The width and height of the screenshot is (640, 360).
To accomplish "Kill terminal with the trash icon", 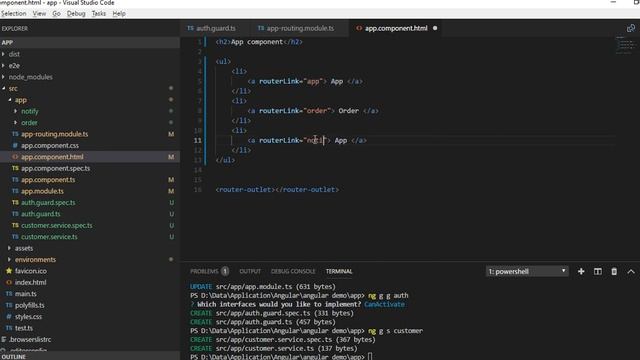I will (x=614, y=271).
